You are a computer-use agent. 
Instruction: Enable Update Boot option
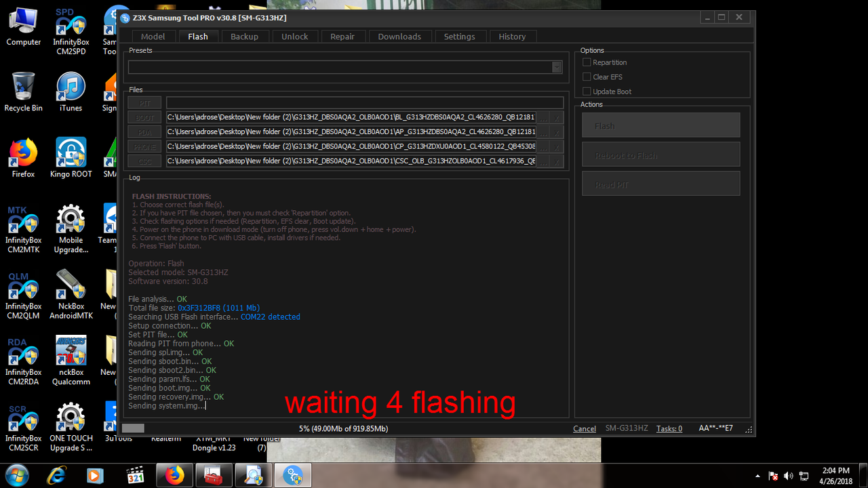point(586,91)
